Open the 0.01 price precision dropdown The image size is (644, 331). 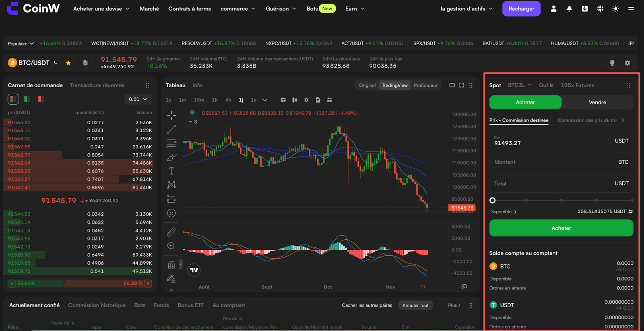pyautogui.click(x=138, y=99)
